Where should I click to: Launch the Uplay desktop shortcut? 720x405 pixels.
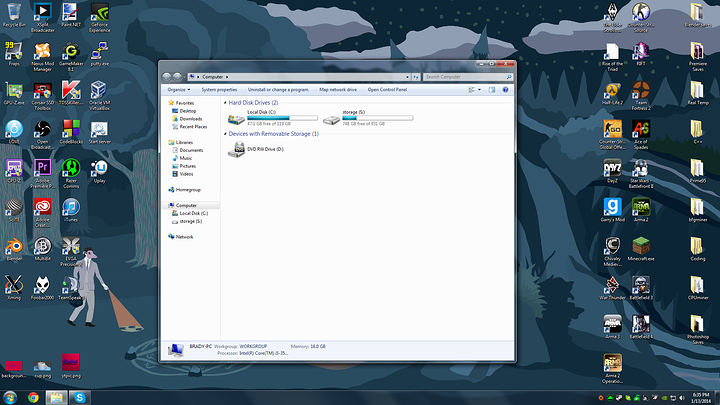99,166
